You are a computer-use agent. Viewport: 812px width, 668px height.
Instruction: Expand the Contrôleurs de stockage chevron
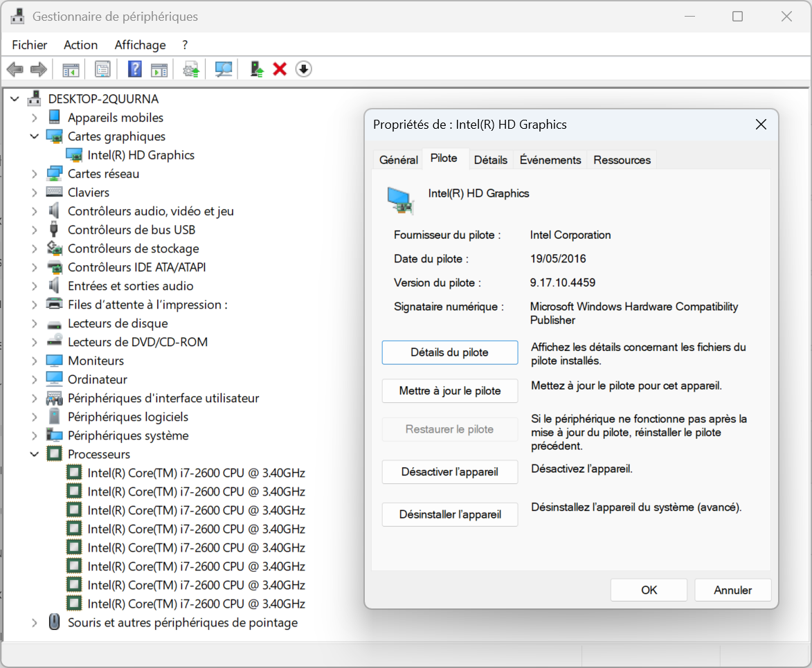coord(34,249)
